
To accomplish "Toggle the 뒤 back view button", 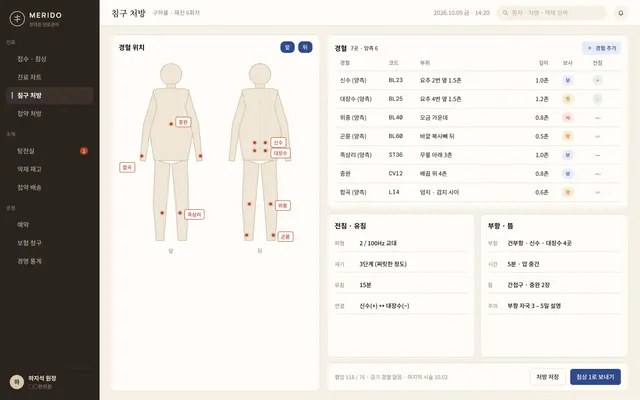I will (305, 47).
